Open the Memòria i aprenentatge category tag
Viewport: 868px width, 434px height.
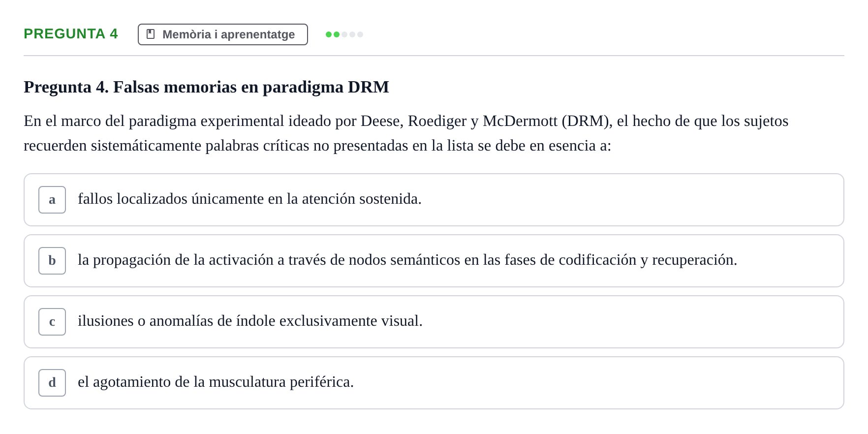point(223,34)
